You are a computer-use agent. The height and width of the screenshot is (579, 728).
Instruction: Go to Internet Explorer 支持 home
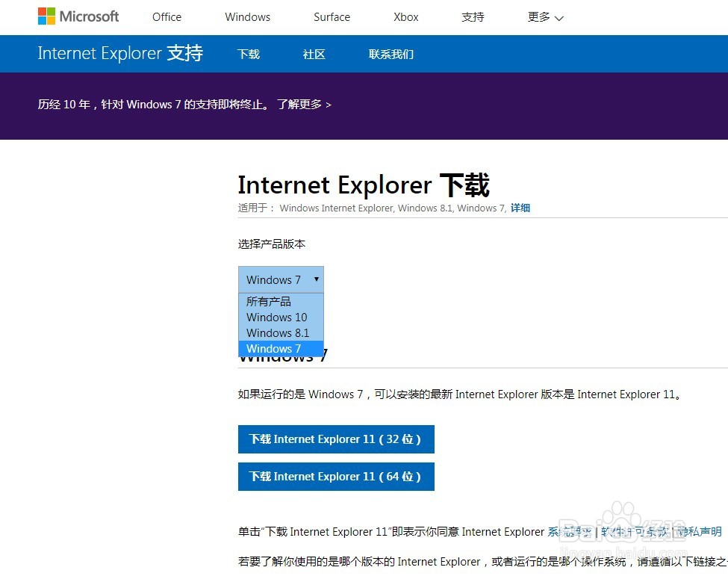[x=120, y=53]
